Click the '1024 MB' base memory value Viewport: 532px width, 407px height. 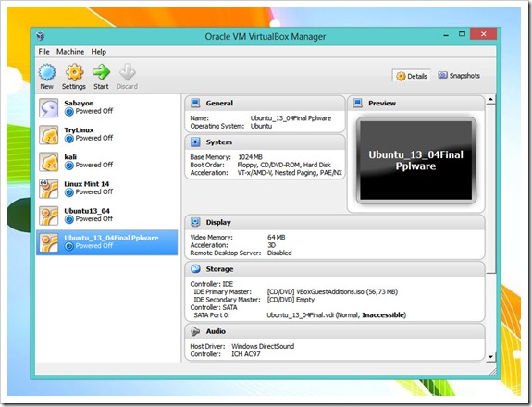[250, 157]
